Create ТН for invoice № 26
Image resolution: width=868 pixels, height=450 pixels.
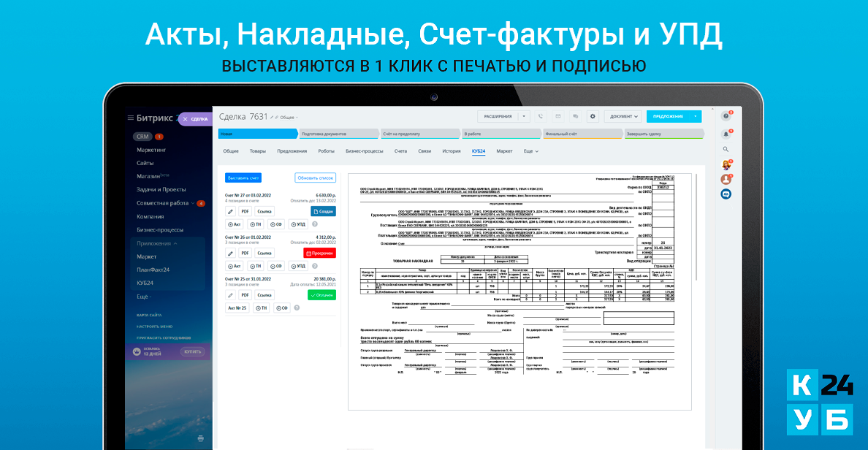click(255, 266)
